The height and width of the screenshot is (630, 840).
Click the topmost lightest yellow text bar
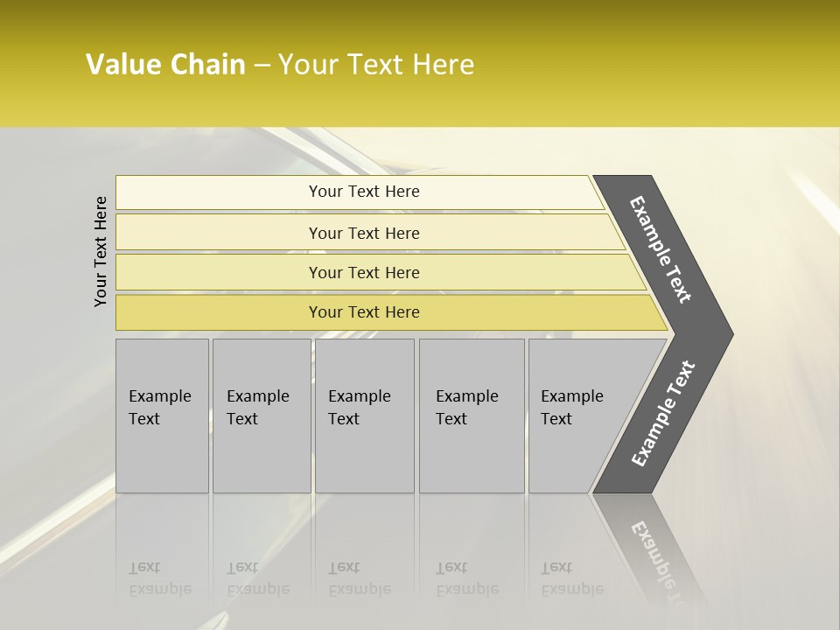pyautogui.click(x=363, y=192)
